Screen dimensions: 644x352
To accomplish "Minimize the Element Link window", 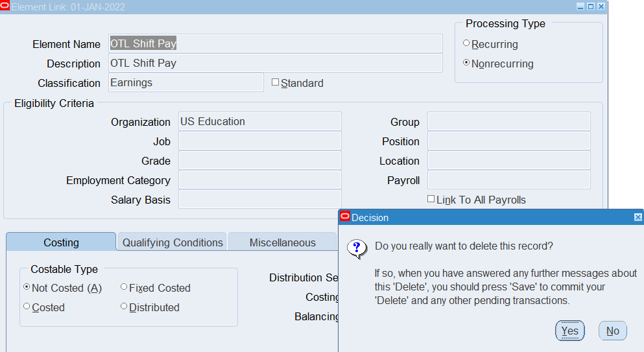I will [x=580, y=6].
